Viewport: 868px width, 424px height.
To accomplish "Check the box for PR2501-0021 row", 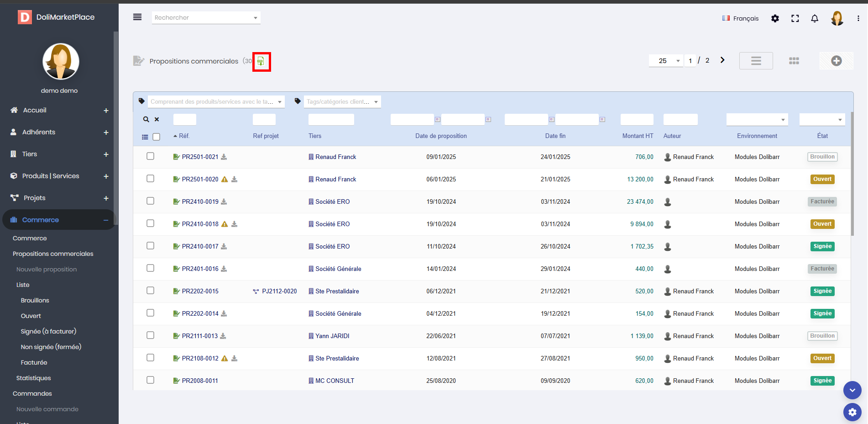I will click(x=150, y=156).
